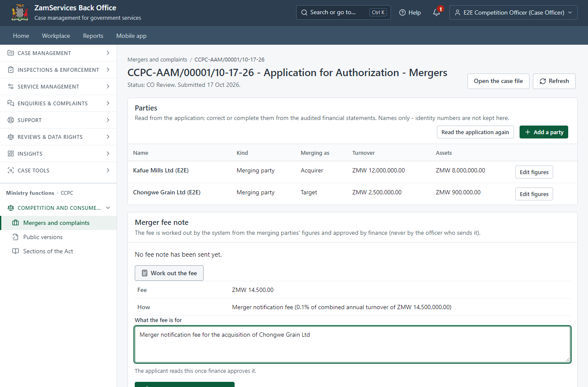The width and height of the screenshot is (588, 387).
Task: Click Add a party button
Action: [544, 132]
